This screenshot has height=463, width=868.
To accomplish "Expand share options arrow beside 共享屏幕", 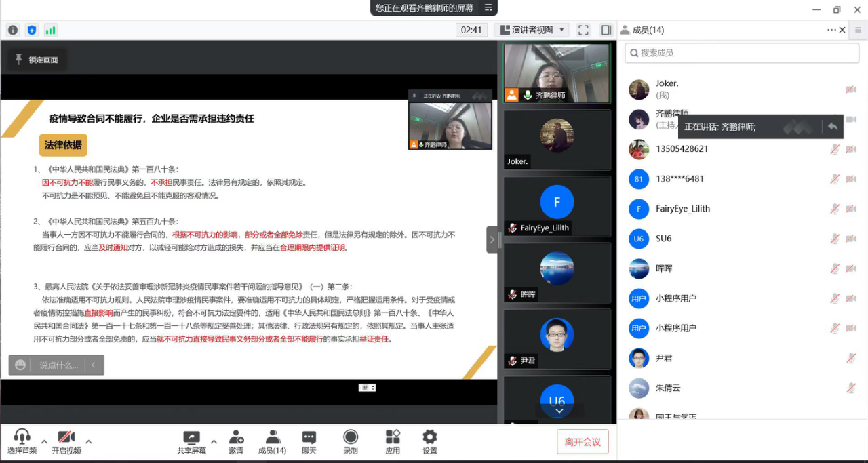I will (x=214, y=441).
